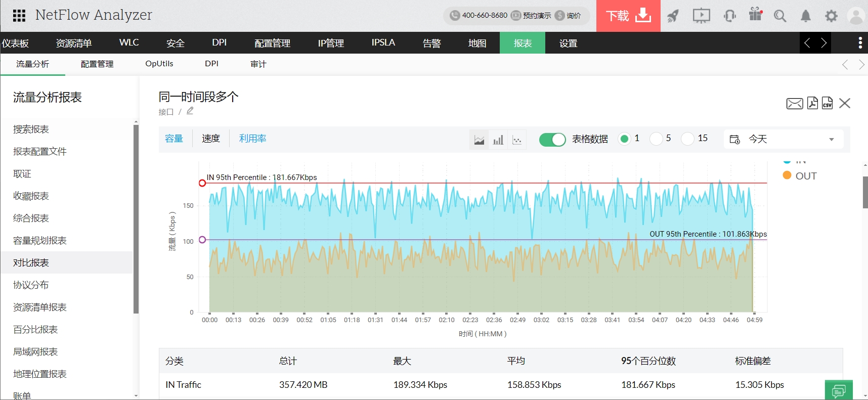Viewport: 868px width, 400px height.
Task: Select the 15 minute radio button
Action: click(687, 139)
